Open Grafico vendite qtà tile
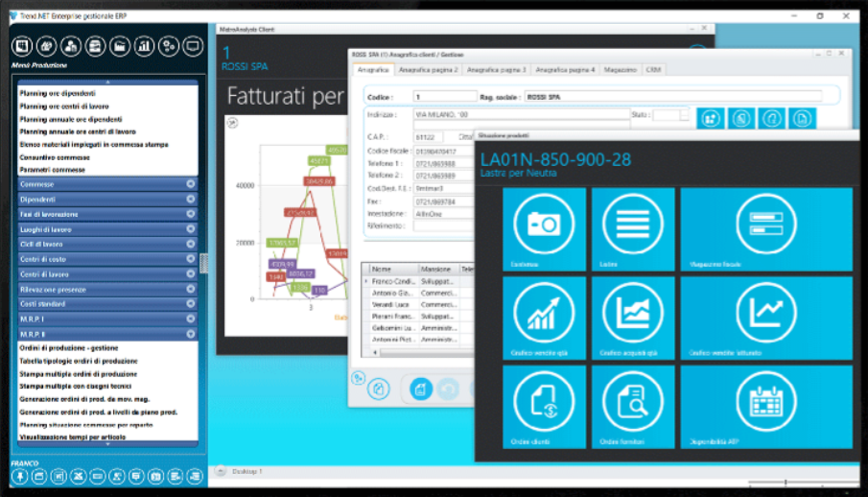Viewport: 868px width, 497px height. [x=544, y=319]
